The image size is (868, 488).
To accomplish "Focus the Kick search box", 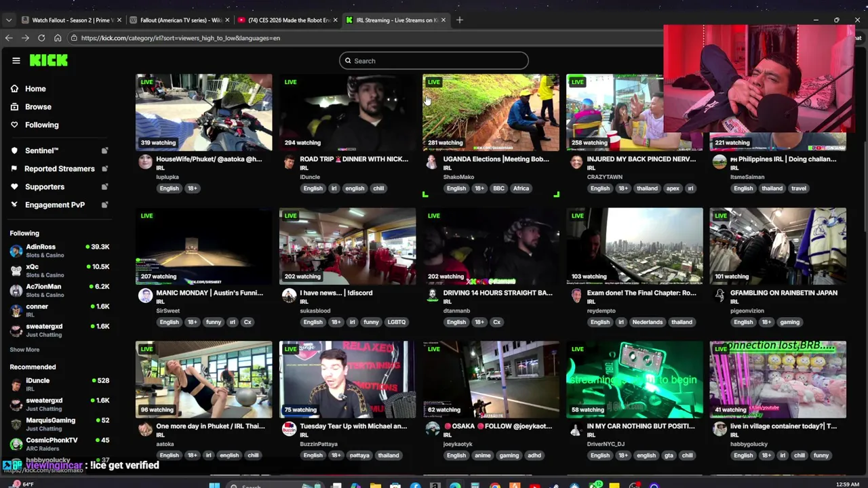I will [434, 61].
